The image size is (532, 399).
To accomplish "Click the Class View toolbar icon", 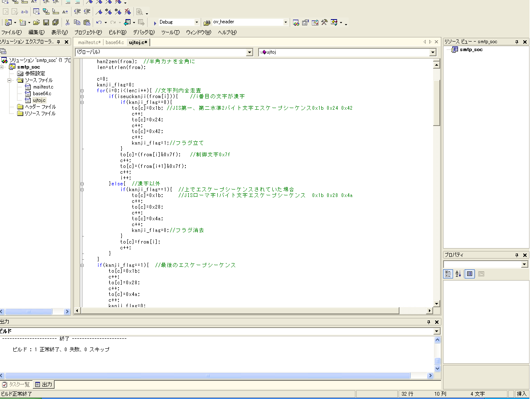I will pos(334,22).
